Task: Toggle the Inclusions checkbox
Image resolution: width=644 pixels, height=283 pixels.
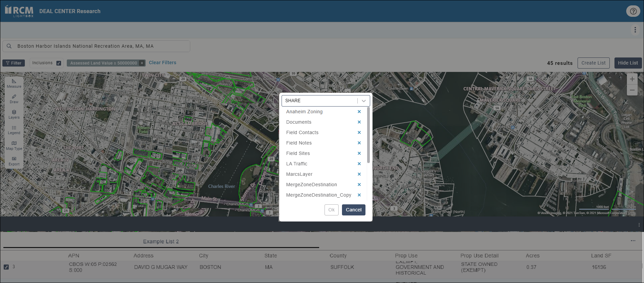Action: point(59,63)
